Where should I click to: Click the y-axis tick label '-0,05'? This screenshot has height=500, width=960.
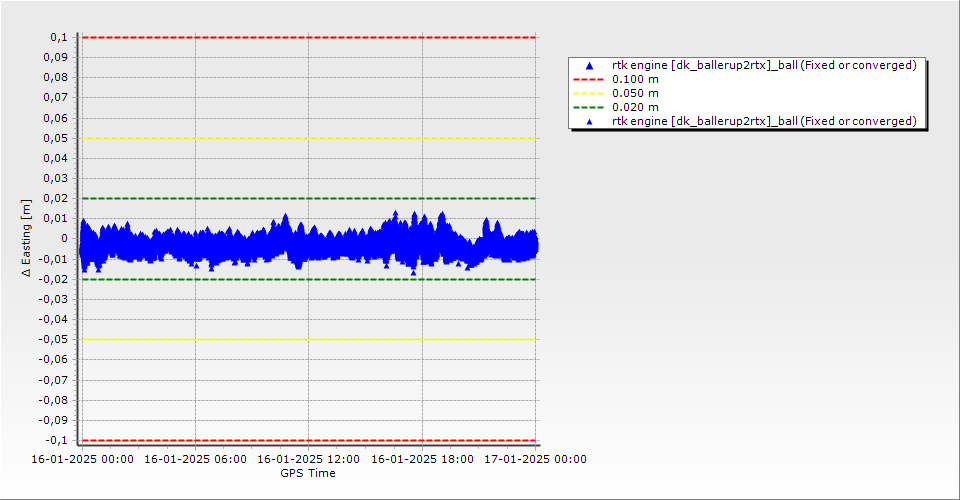[53, 340]
